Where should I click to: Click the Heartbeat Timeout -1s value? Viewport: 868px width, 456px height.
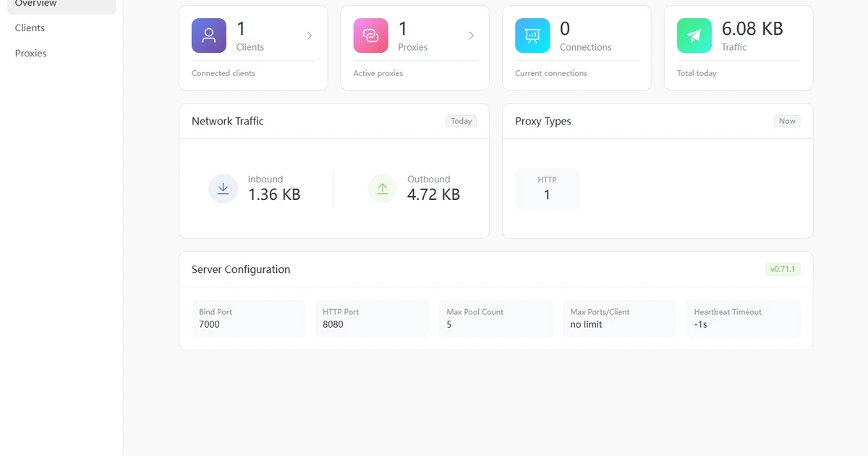(700, 324)
